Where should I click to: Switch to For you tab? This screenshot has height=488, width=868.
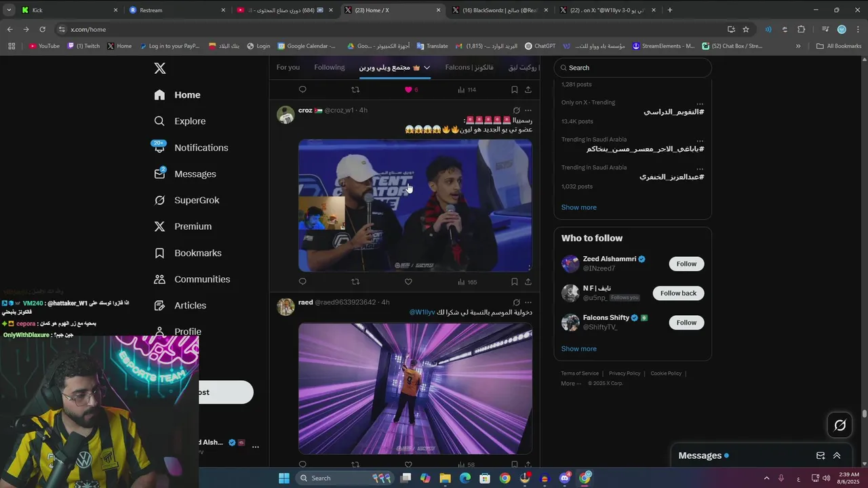point(288,67)
